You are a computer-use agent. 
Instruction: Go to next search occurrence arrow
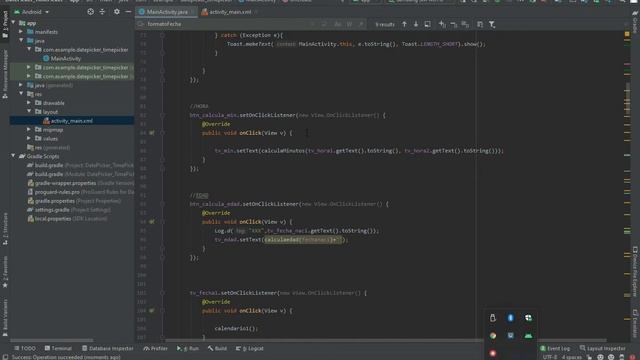point(416,24)
